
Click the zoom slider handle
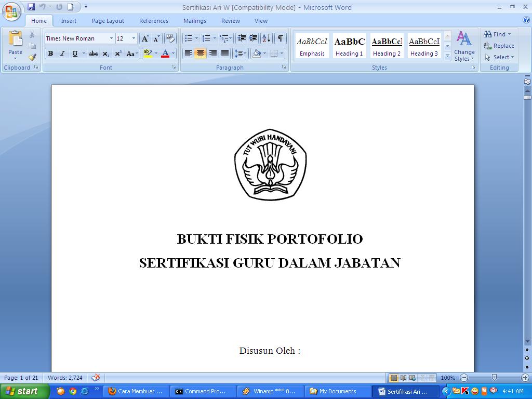[x=494, y=377]
